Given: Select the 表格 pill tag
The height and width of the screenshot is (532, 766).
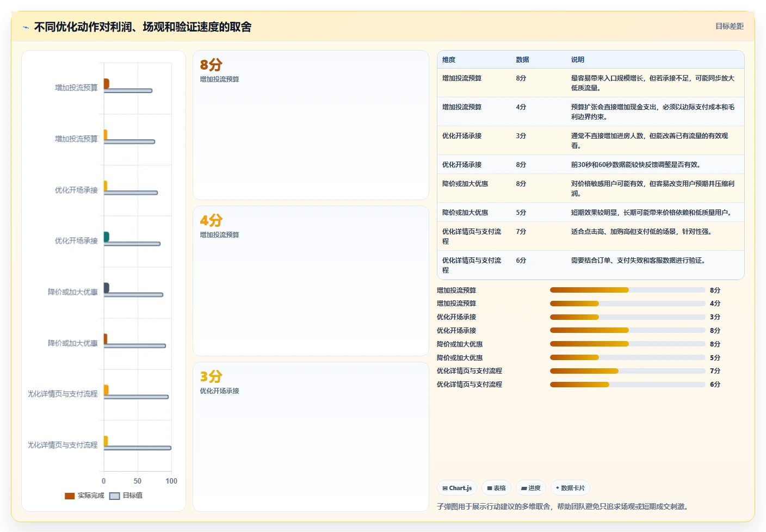Looking at the screenshot, I should [496, 488].
